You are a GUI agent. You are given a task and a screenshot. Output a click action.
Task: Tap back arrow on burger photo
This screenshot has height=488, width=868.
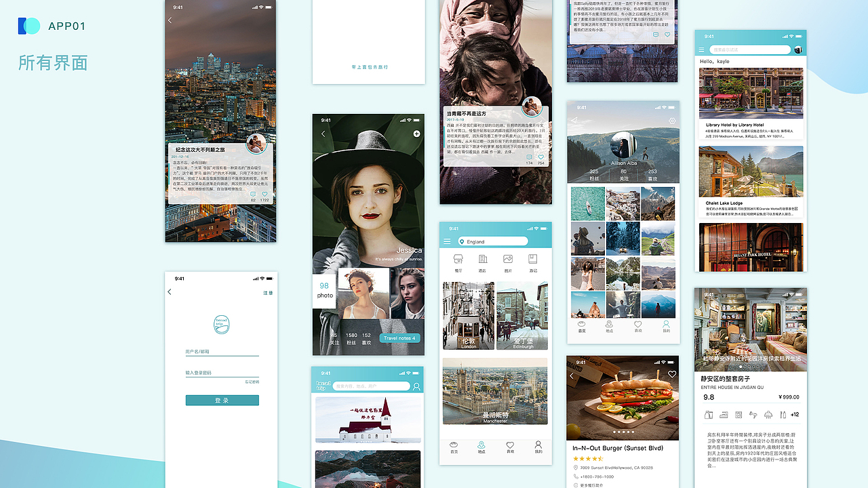click(x=572, y=375)
